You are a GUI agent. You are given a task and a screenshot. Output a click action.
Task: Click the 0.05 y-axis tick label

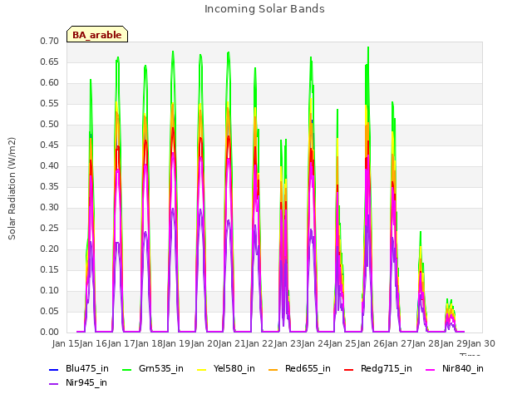(50, 312)
